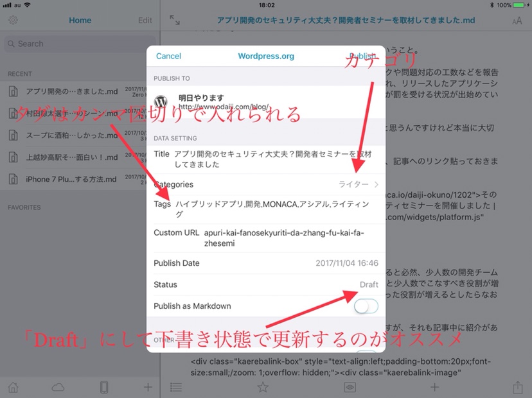Image resolution: width=532 pixels, height=398 pixels.
Task: Tap the plus icon in the editor toolbar
Action: tap(434, 387)
